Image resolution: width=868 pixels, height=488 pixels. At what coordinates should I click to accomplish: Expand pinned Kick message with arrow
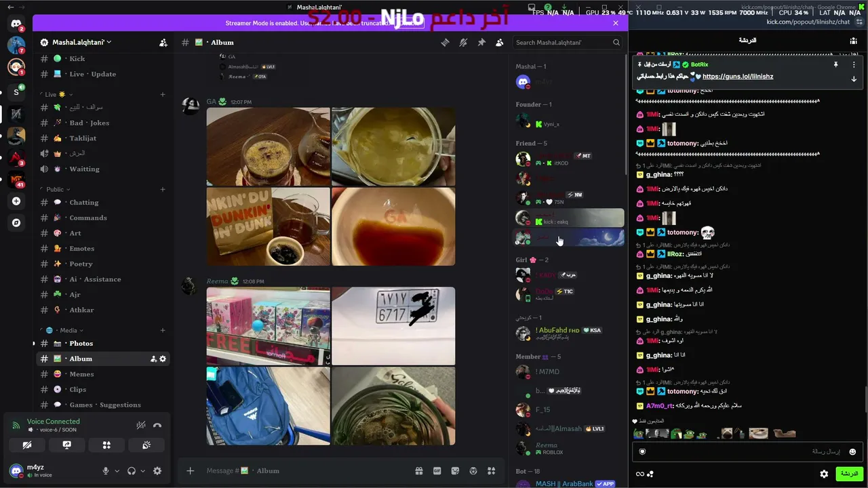(854, 79)
